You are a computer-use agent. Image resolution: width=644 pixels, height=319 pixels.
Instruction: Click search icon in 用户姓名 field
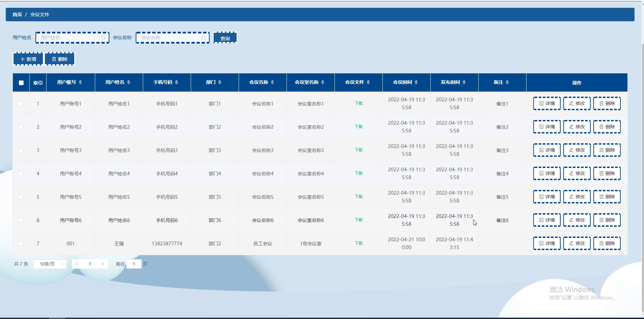coord(104,38)
